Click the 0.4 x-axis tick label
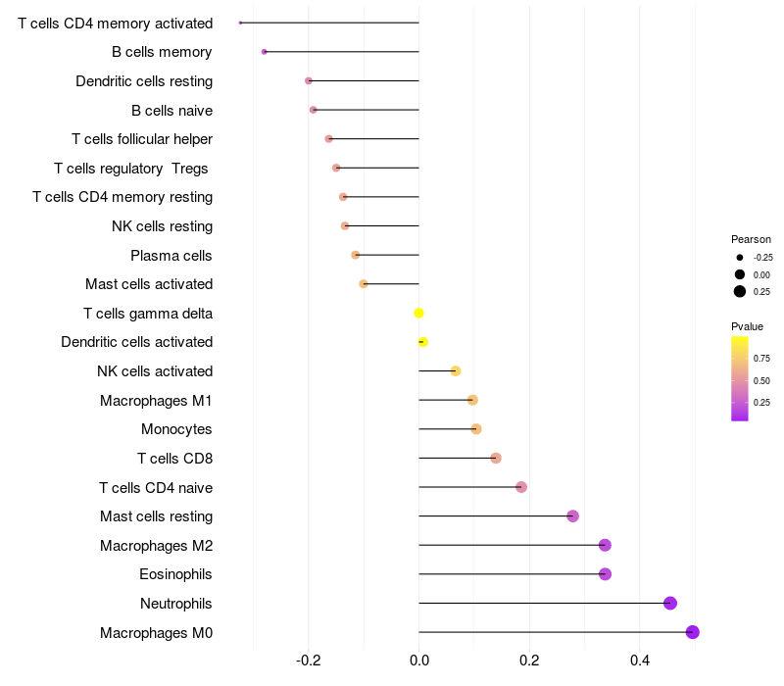The height and width of the screenshot is (686, 784). click(x=640, y=661)
